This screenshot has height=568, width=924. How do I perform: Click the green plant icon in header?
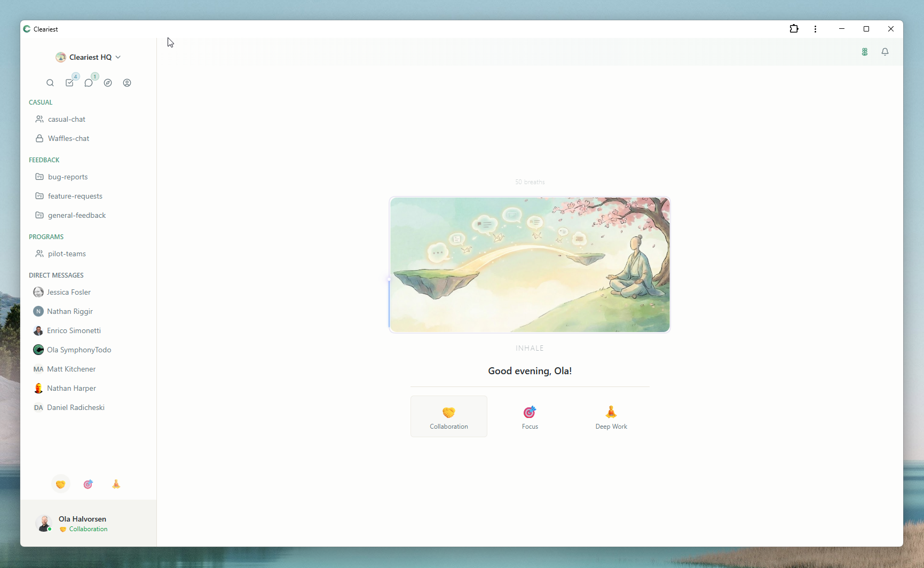click(x=865, y=52)
